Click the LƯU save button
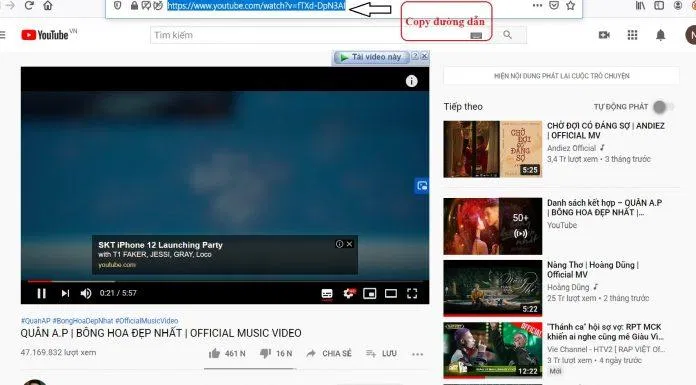Viewport: 696px width, 385px height. (381, 353)
